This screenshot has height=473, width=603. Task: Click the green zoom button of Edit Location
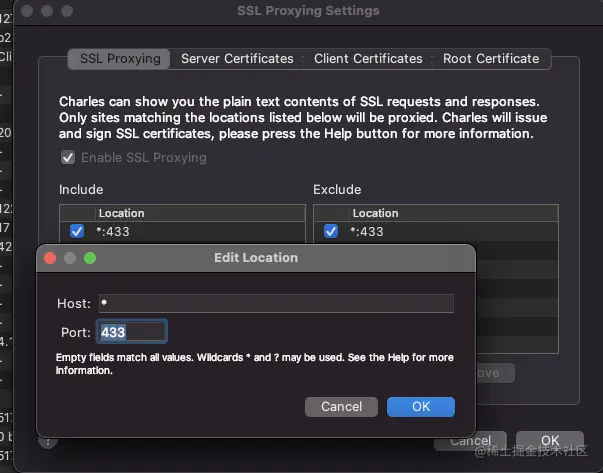tap(90, 258)
